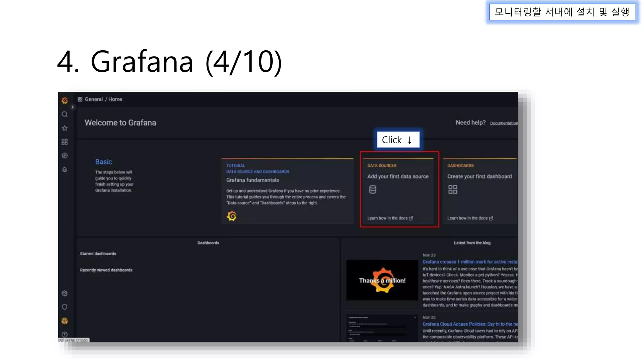The image size is (644, 362).
Task: Expand the sidebar with the chevron arrow
Action: click(72, 107)
